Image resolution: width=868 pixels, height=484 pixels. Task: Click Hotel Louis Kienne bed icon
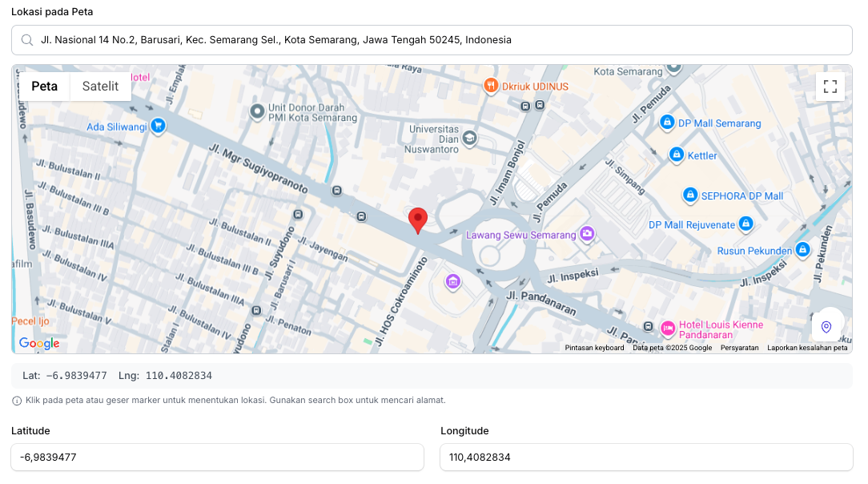(x=668, y=329)
